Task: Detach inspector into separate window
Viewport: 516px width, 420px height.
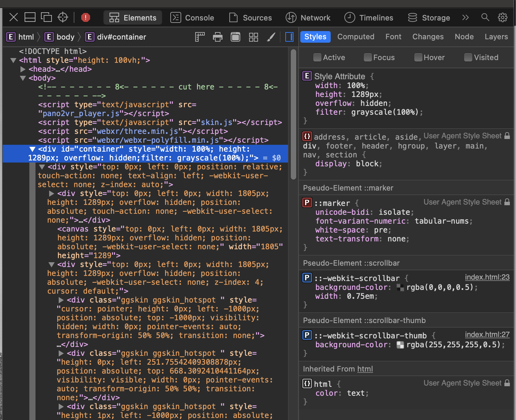Action: (x=46, y=17)
